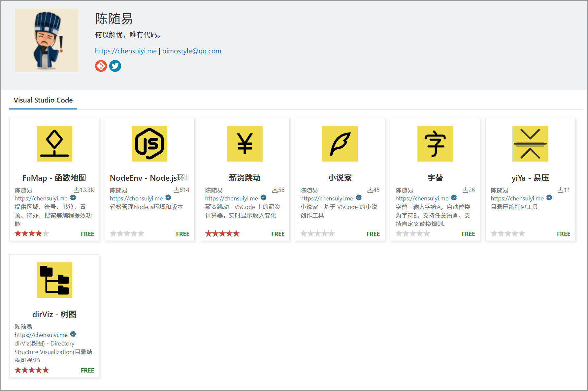
Task: Open chensuiyi.me link on FnMap card
Action: coord(41,198)
